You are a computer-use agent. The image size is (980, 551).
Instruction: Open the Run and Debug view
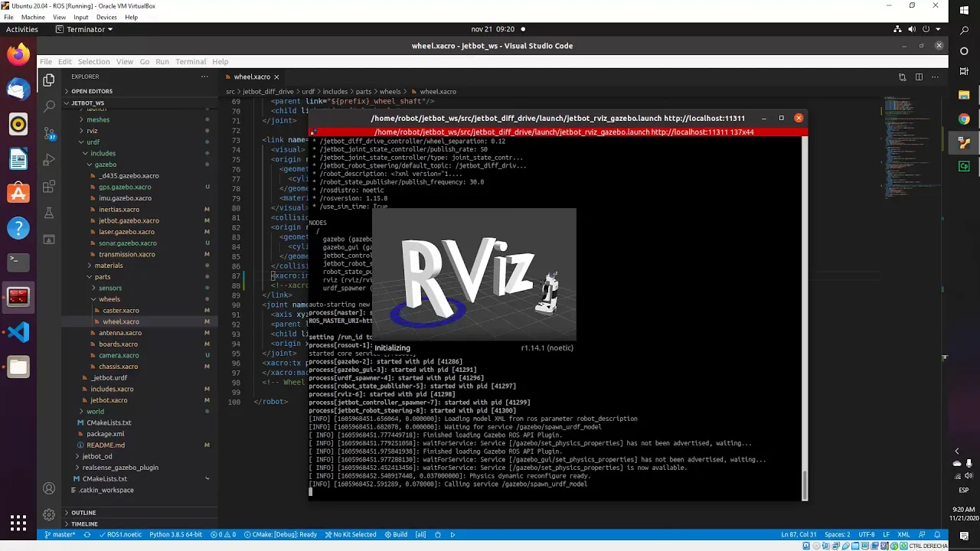point(49,159)
